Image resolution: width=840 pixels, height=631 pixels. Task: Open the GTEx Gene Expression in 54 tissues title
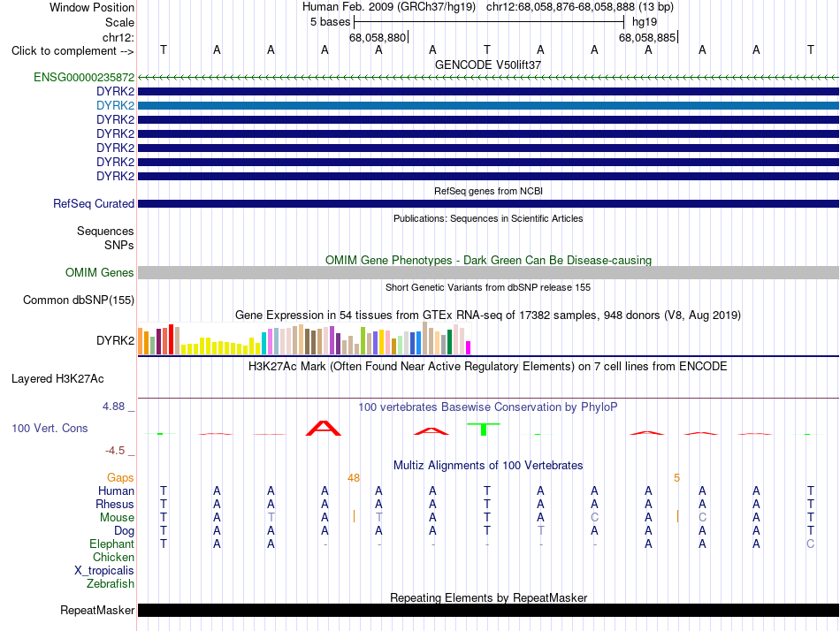pyautogui.click(x=488, y=315)
